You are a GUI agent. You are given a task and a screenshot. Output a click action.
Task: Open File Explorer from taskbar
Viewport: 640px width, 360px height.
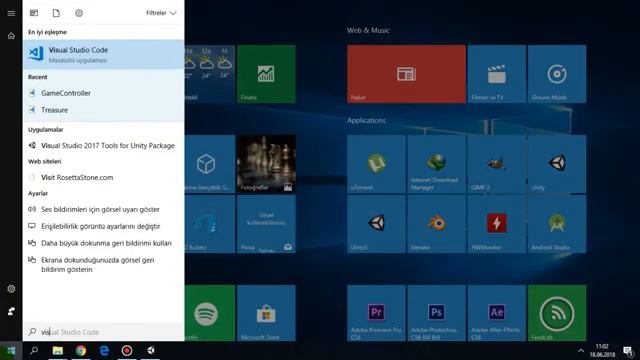[58, 351]
